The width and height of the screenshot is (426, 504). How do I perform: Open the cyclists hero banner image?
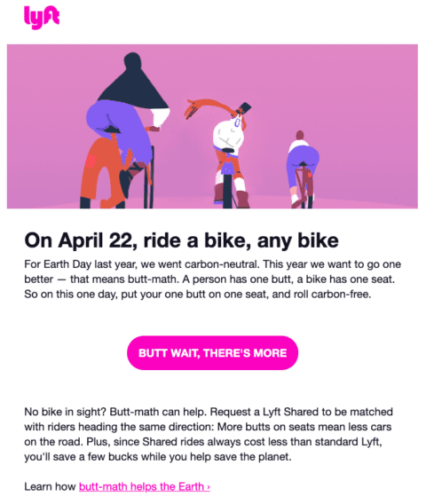click(212, 126)
